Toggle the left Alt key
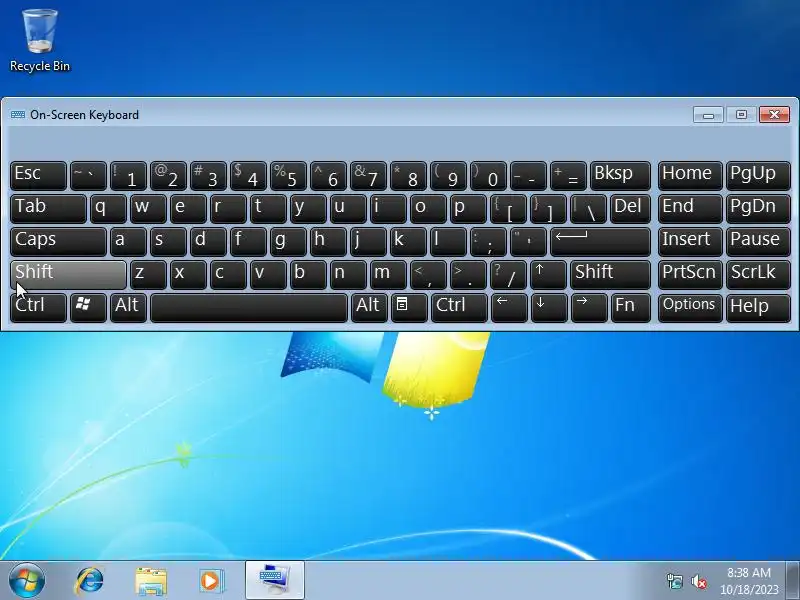Image resolution: width=800 pixels, height=600 pixels. [x=129, y=308]
